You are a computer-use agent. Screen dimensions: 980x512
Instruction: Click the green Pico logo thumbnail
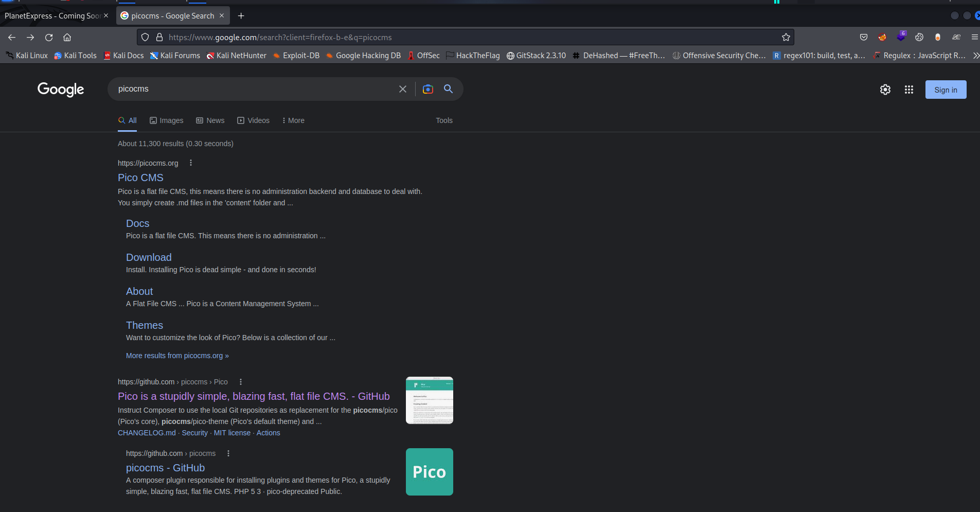(430, 472)
